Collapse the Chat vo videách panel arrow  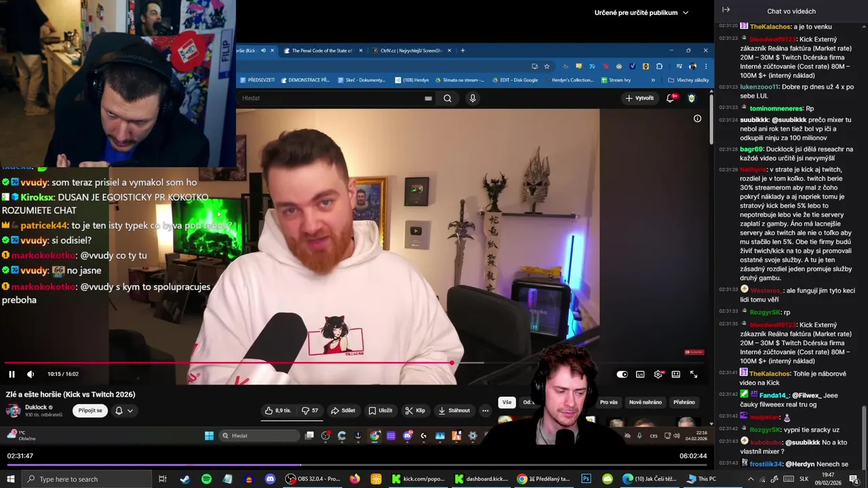(726, 10)
